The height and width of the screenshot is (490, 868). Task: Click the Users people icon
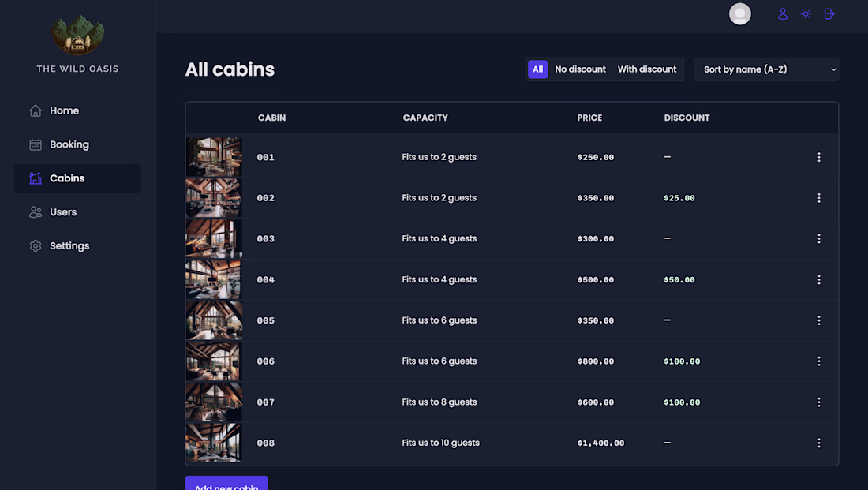[x=36, y=212]
